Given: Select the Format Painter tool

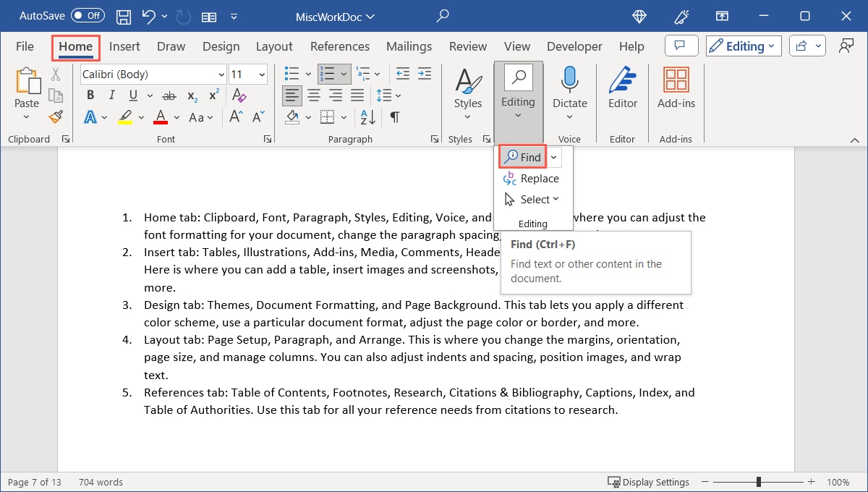Looking at the screenshot, I should pos(56,116).
